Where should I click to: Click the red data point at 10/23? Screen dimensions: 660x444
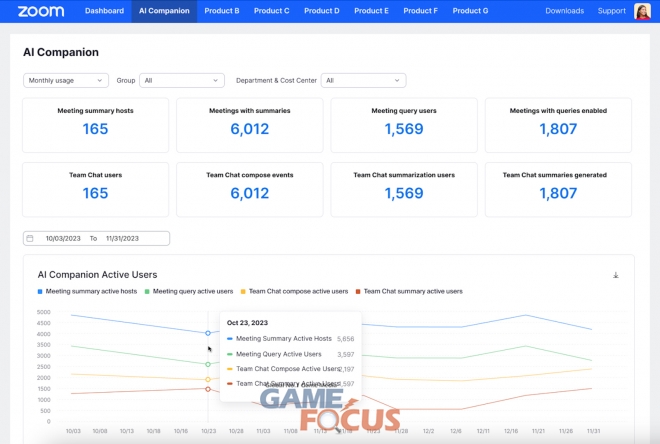coord(208,389)
